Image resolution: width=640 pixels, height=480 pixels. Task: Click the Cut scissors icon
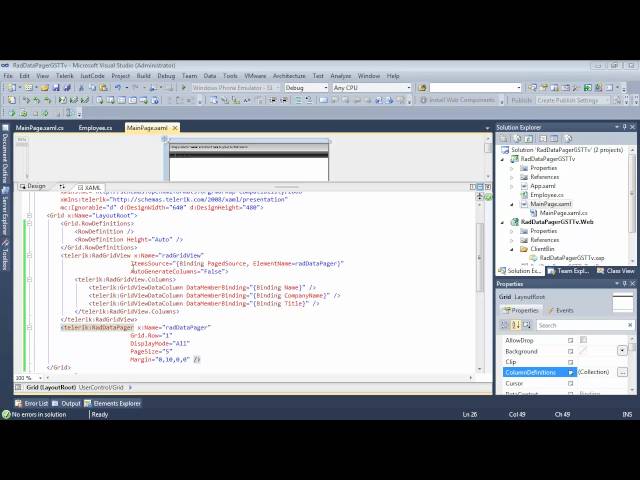pos(81,88)
